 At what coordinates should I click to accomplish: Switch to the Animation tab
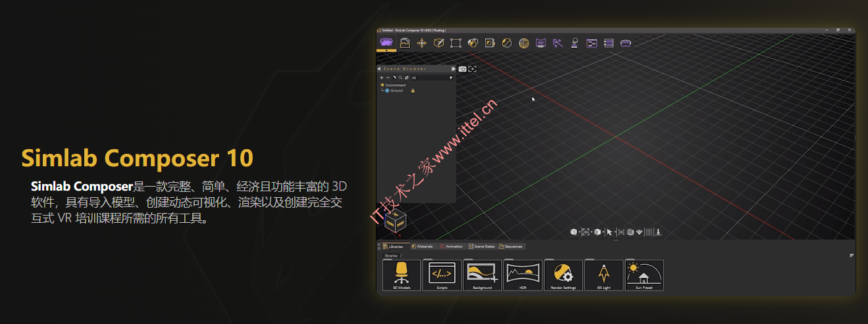pyautogui.click(x=451, y=246)
